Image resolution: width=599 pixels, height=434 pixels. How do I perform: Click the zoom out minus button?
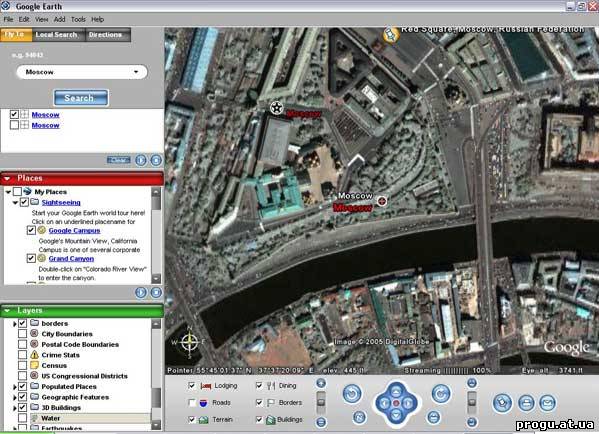pos(321,422)
